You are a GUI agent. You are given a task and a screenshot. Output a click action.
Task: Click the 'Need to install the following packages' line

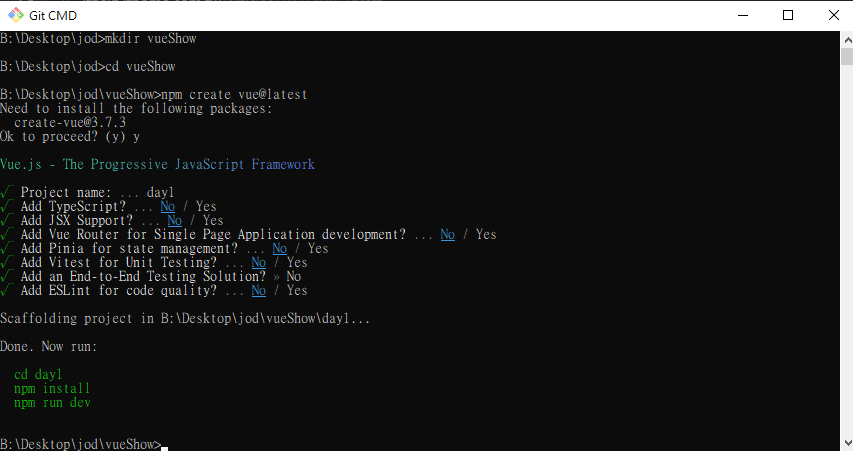click(x=136, y=109)
